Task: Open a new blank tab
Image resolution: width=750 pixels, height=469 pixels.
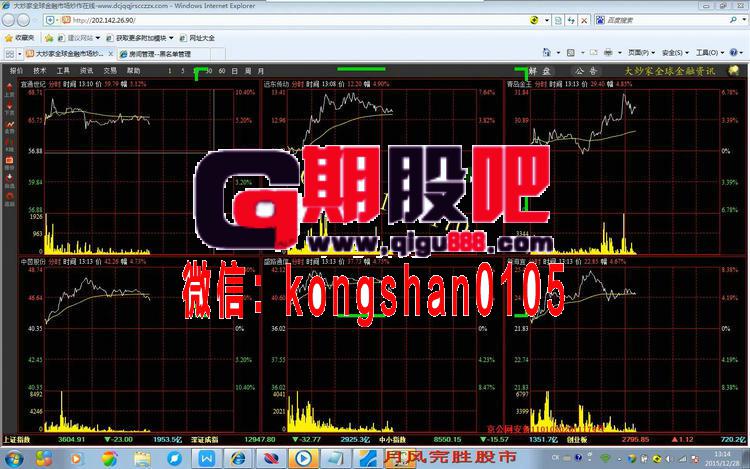Action: 218,54
